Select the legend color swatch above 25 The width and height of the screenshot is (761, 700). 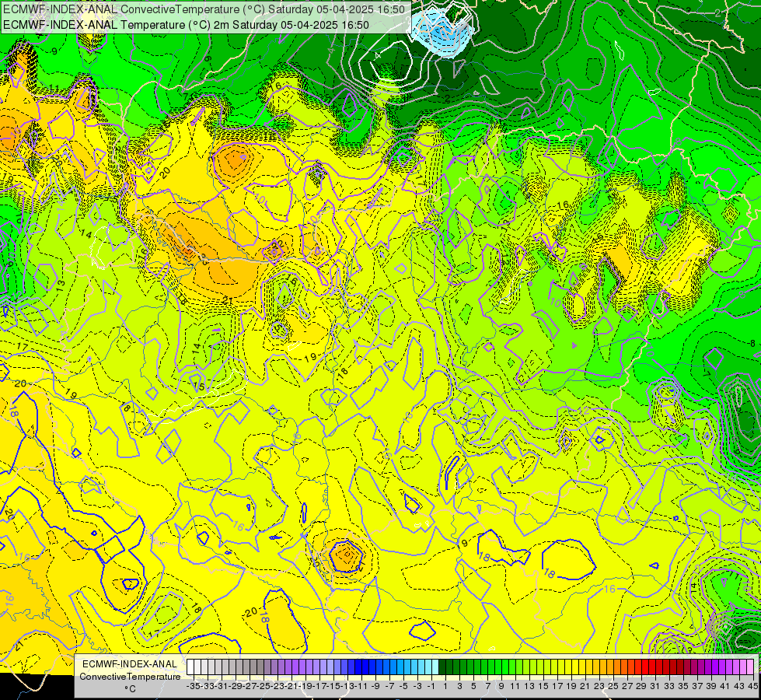tap(611, 667)
